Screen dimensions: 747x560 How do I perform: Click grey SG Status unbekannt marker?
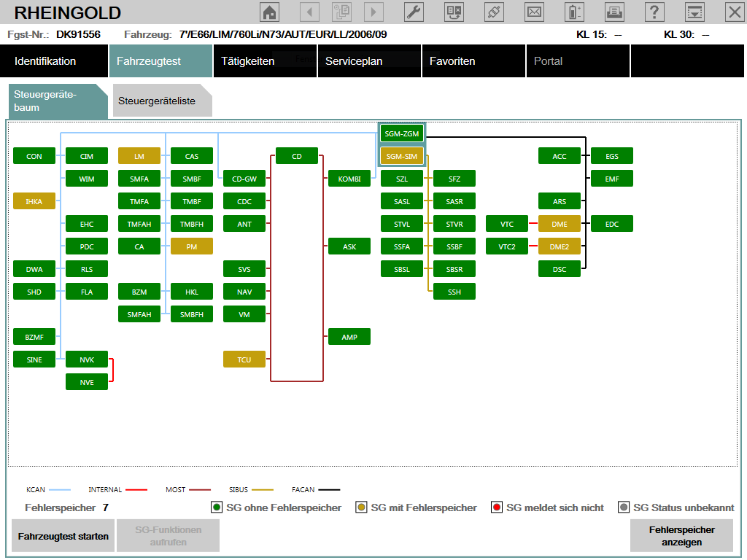click(x=623, y=507)
